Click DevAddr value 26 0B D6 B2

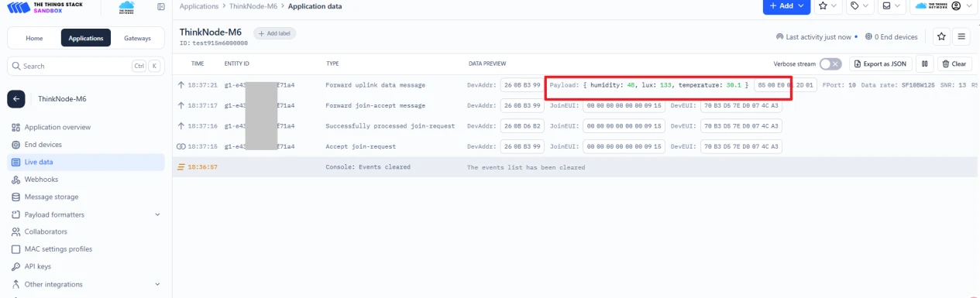521,125
